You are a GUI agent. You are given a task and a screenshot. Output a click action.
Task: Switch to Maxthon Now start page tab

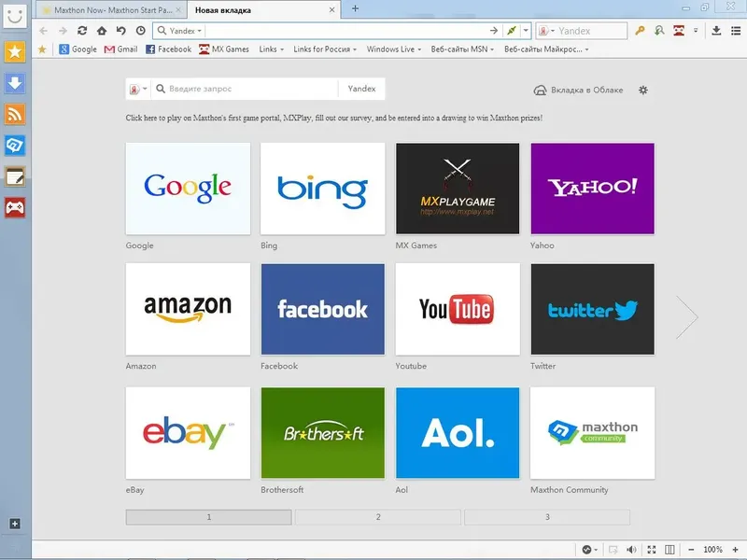(x=110, y=10)
